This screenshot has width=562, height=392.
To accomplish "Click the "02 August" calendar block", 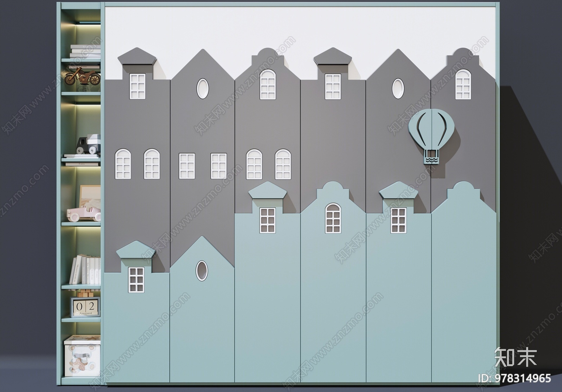I will pos(85,307).
